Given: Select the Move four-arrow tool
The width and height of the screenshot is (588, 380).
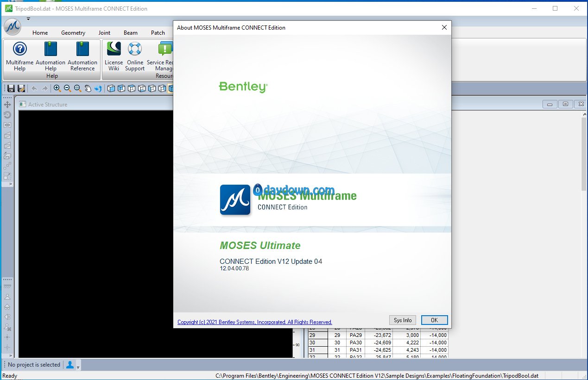Looking at the screenshot, I should click(7, 105).
